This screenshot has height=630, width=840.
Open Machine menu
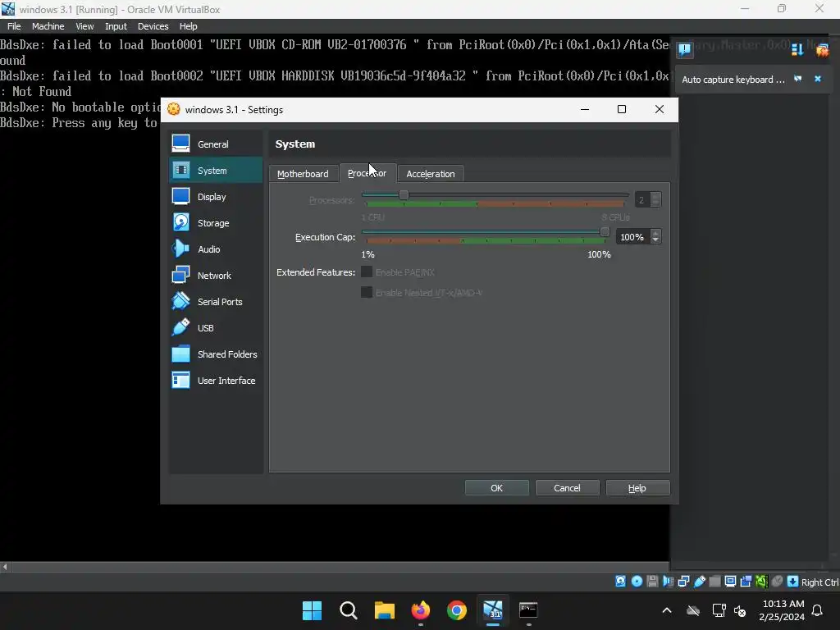pos(48,26)
